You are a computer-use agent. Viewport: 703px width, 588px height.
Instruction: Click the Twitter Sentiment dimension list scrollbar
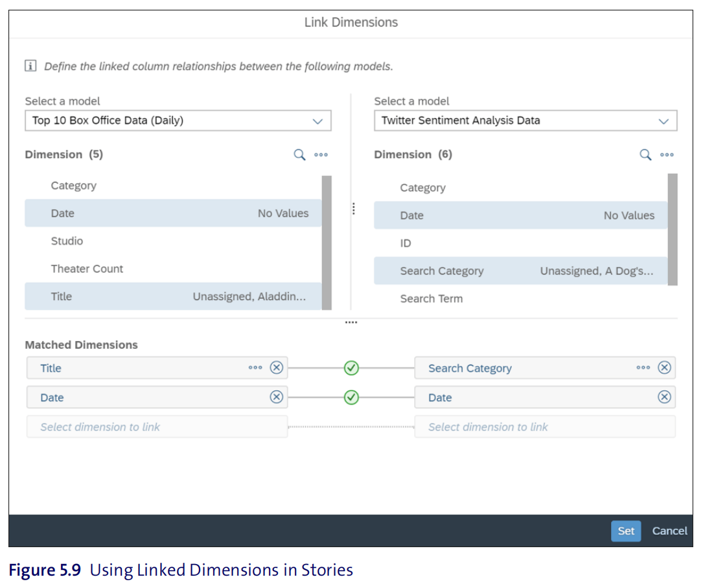673,229
